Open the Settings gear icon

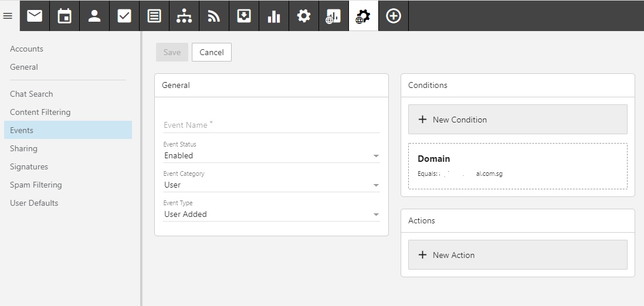pyautogui.click(x=304, y=16)
